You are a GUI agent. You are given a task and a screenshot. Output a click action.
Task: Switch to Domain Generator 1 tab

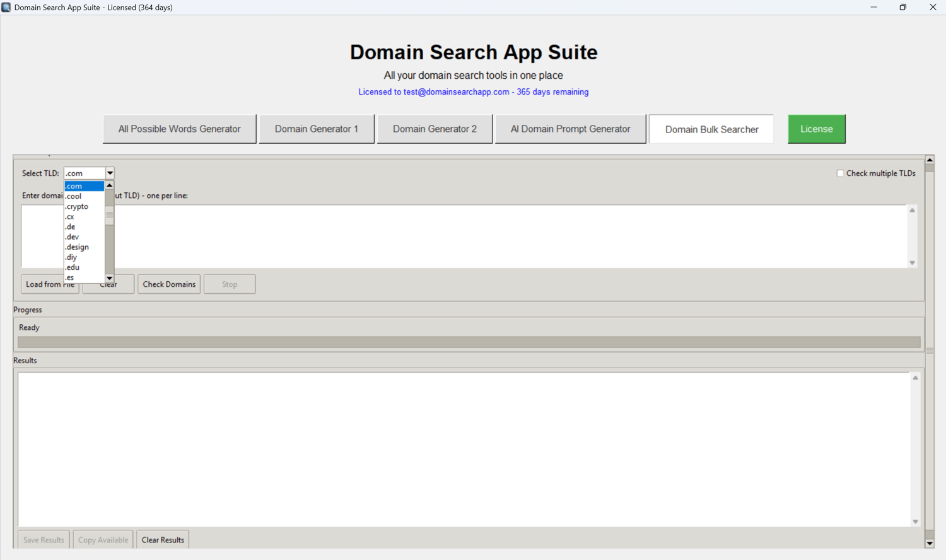click(317, 129)
